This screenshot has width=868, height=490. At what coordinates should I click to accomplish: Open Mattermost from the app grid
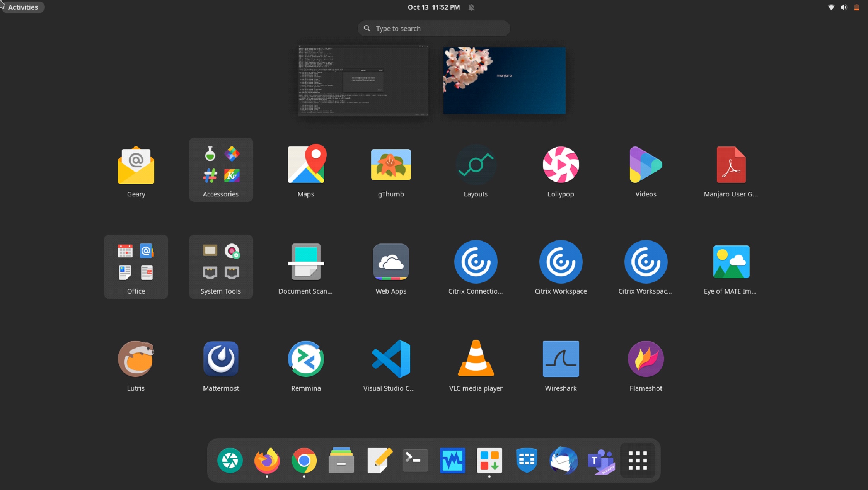[221, 359]
